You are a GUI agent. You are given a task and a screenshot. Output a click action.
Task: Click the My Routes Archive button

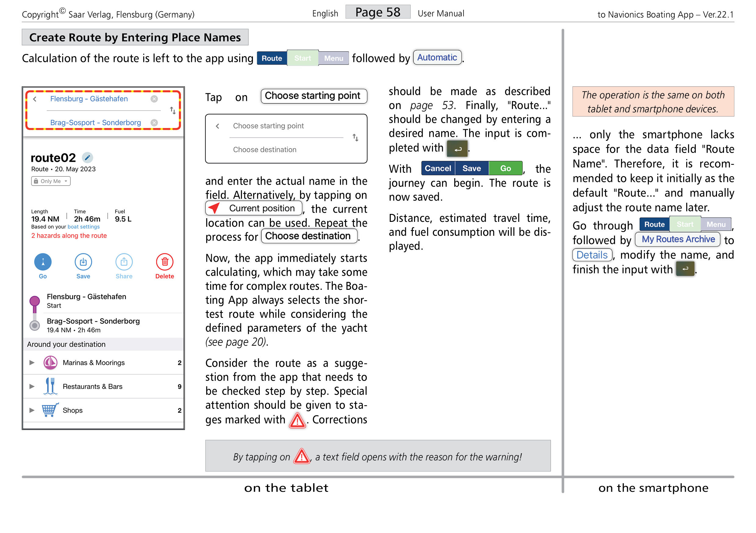pos(678,239)
